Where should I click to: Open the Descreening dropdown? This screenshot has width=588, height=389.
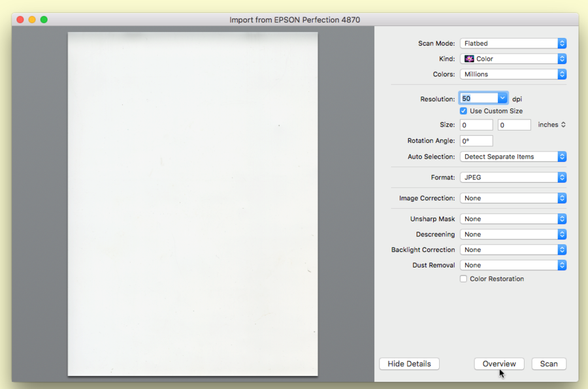tap(513, 234)
